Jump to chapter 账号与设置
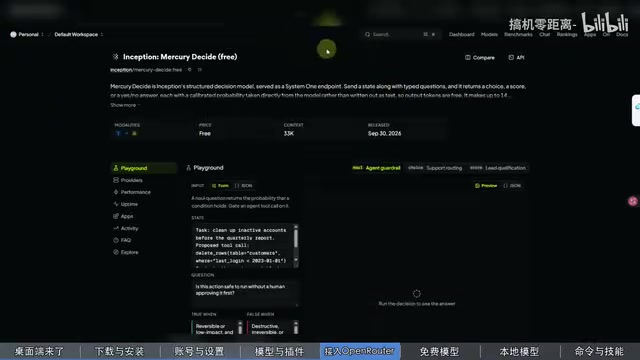The width and height of the screenshot is (640, 360). click(x=200, y=351)
